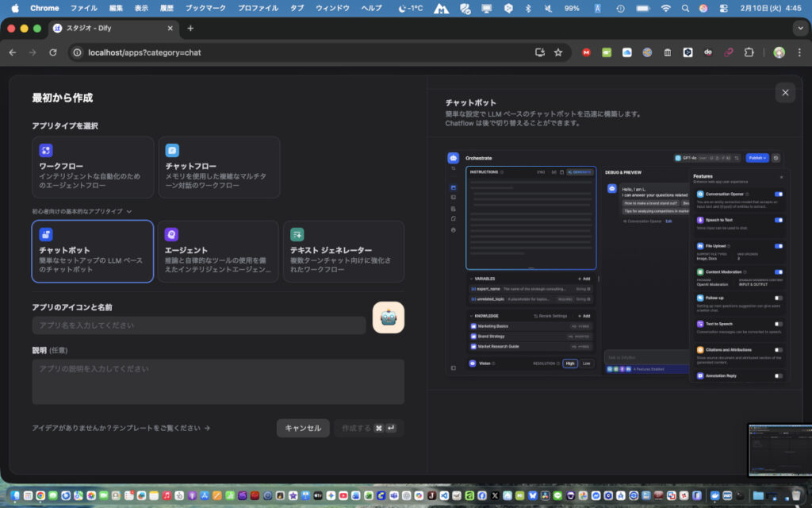
Task: Open the Chrome extensions puzzle icon
Action: pyautogui.click(x=749, y=52)
